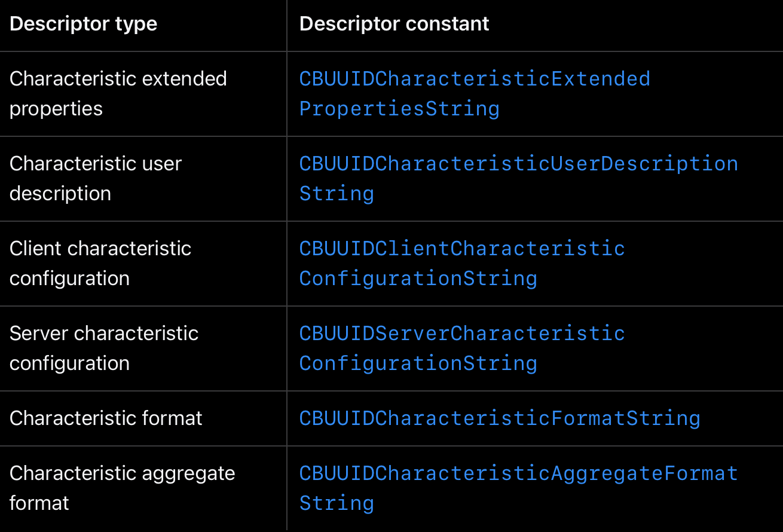Click the wrapped 'PropertiesString' link text
Screen dimensions: 783x532
point(399,109)
